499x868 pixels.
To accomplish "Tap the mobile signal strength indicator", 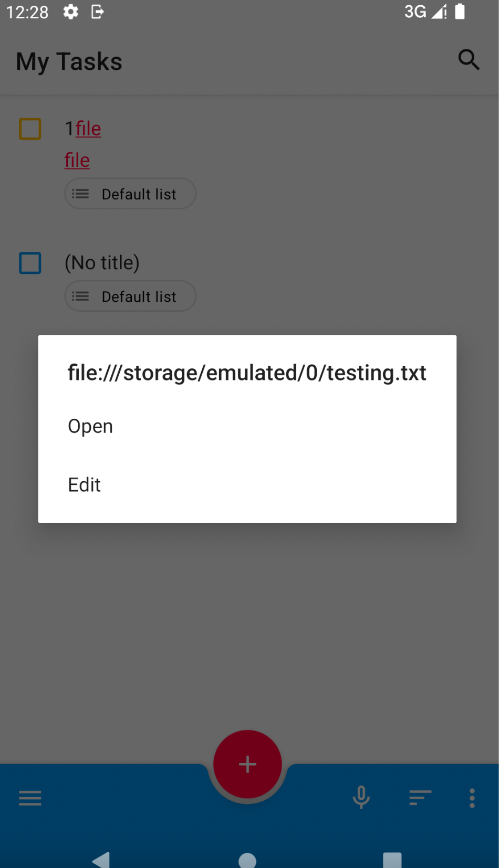I will point(439,12).
